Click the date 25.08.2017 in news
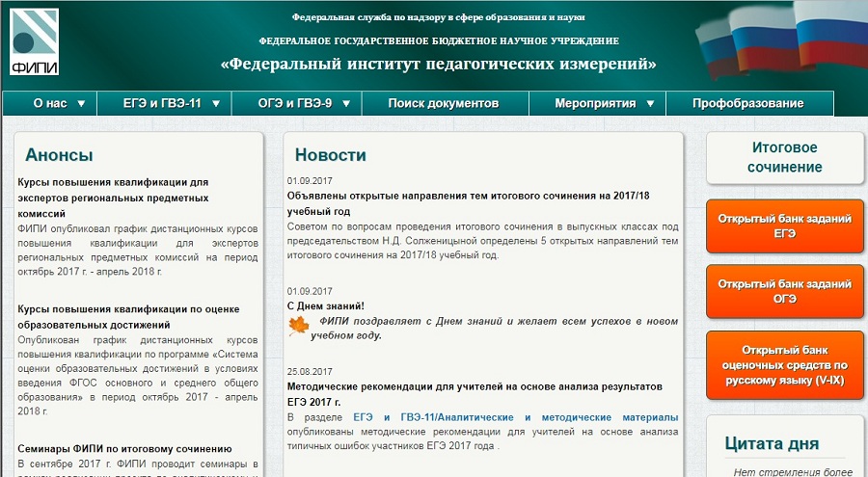Screen dimensions: 868x477 point(310,372)
